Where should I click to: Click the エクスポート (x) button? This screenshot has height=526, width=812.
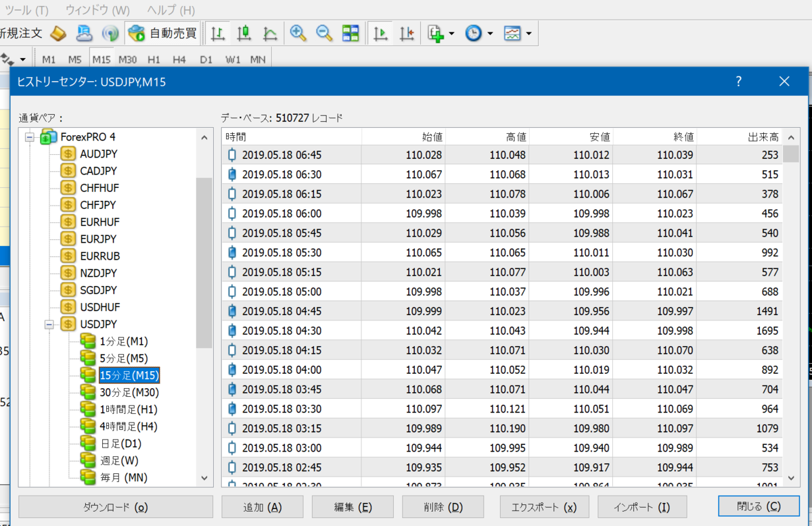(545, 507)
